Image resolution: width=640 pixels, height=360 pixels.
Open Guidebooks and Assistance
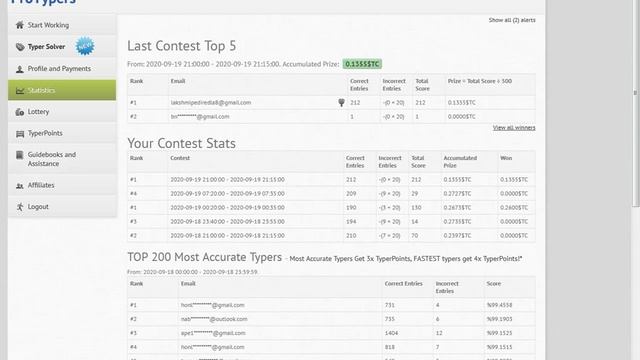coord(62,159)
